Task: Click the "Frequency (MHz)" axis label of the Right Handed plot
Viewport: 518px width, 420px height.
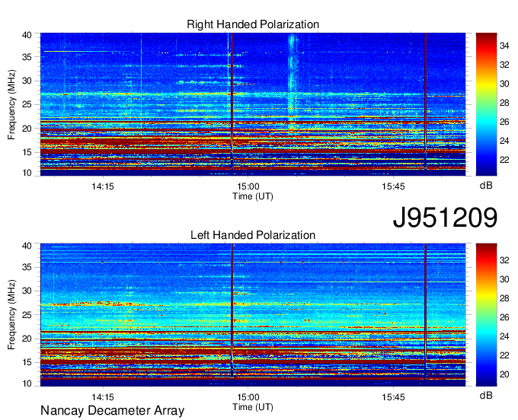Action: (x=11, y=104)
